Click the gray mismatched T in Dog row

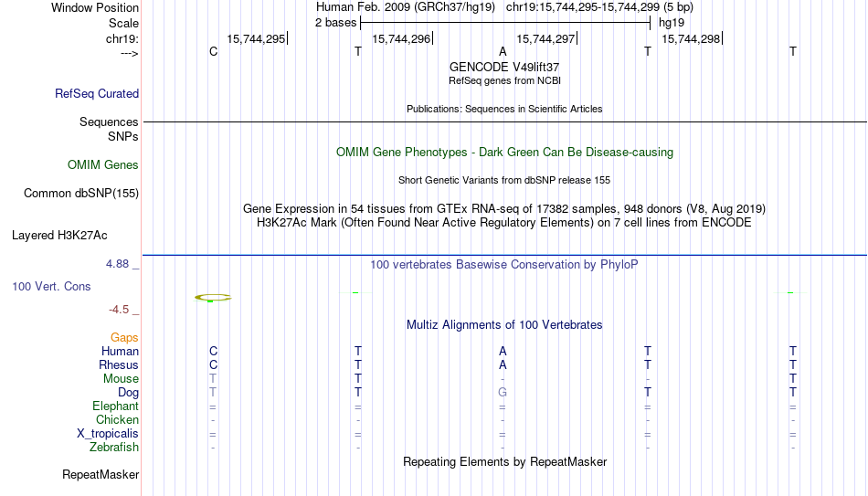coord(213,393)
